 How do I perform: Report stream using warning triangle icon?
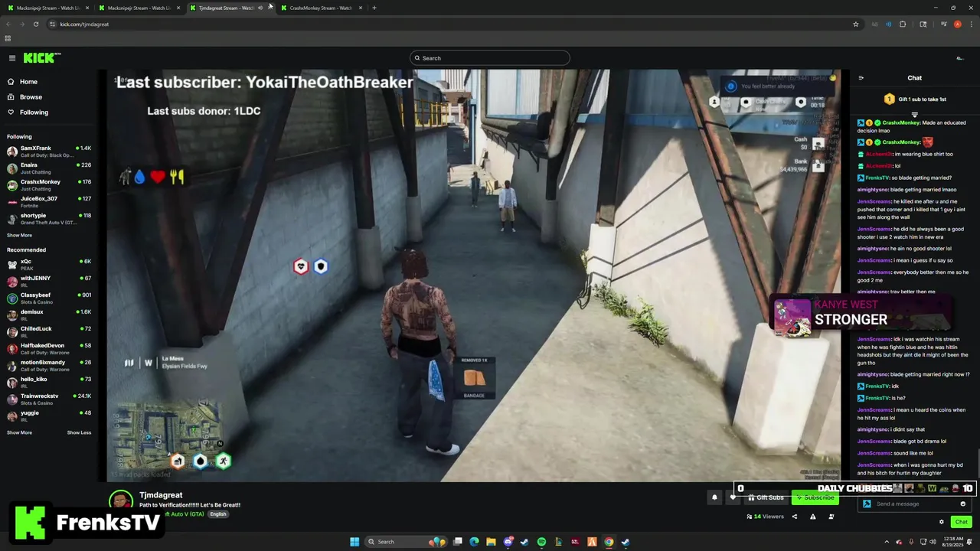812,517
